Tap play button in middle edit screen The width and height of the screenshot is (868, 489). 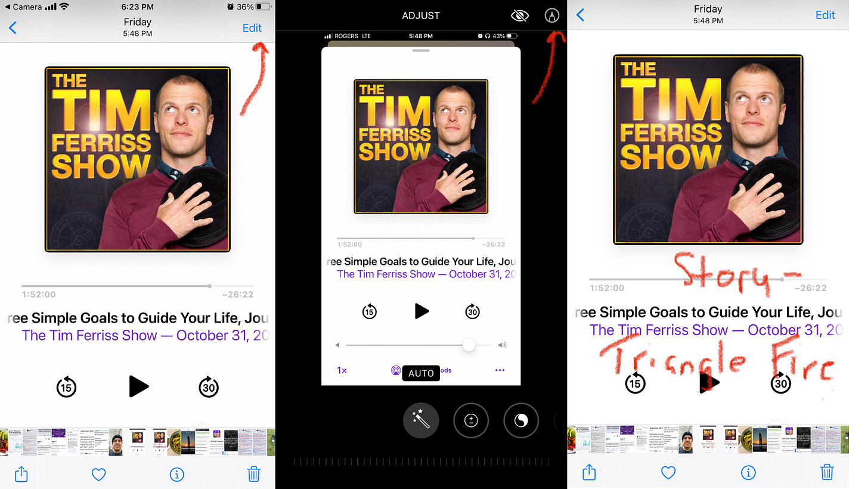click(x=421, y=311)
